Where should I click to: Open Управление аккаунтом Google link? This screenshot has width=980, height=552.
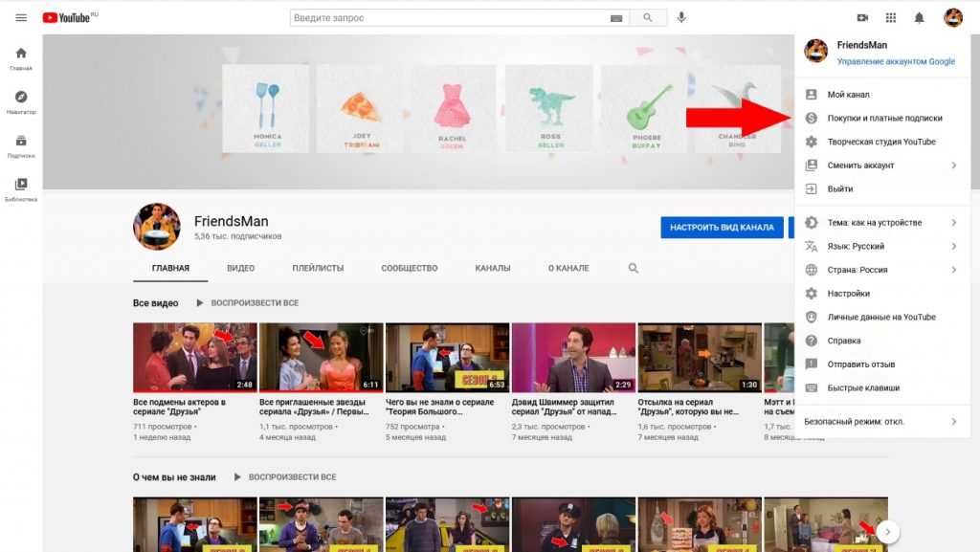pos(896,61)
